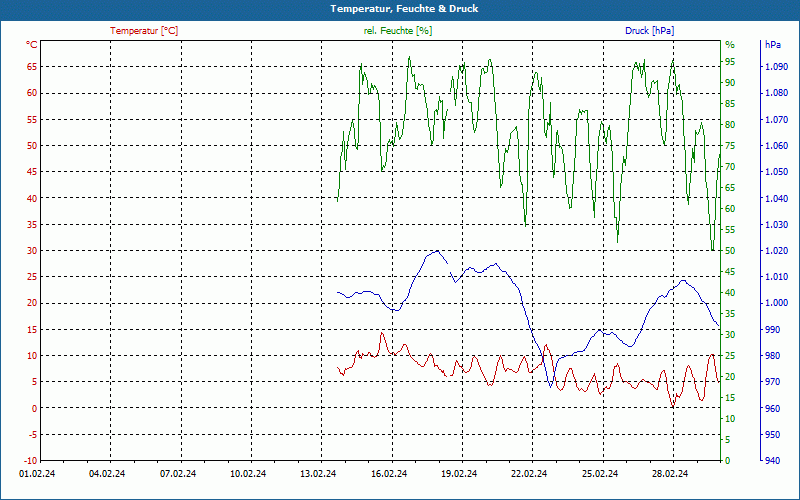Screen dimensions: 800x500
Task: Click temperature axis value 60
Action: point(32,93)
